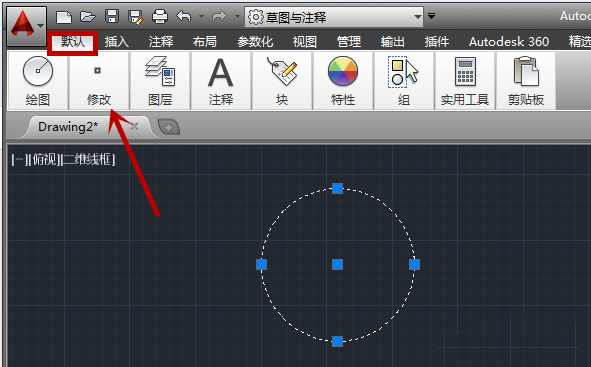The height and width of the screenshot is (367, 591).
Task: Expand the Redo history dropdown arrow
Action: click(237, 17)
